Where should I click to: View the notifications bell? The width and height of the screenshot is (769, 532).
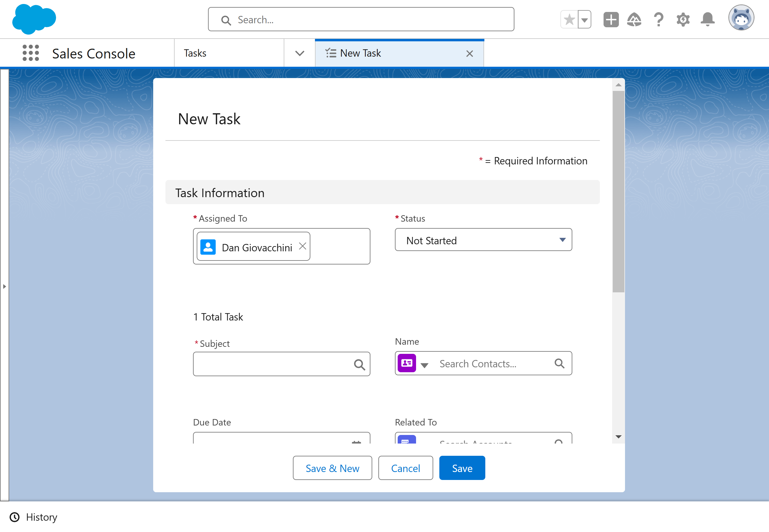708,20
